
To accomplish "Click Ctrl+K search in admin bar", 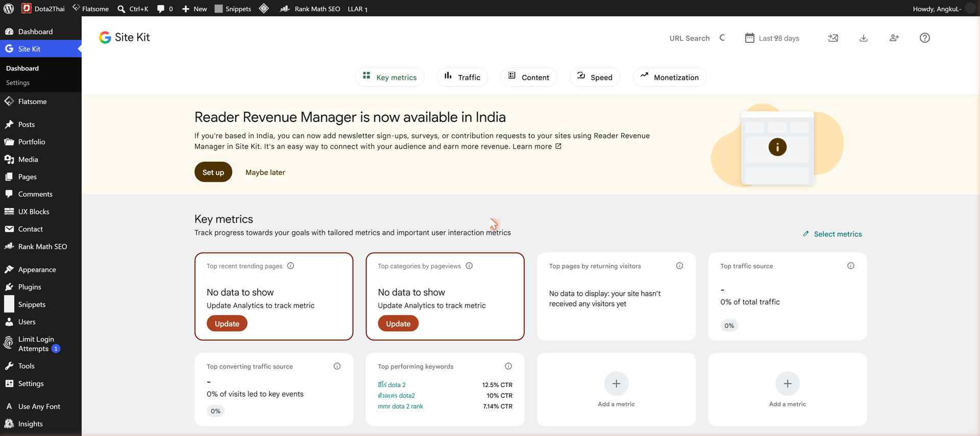I will (x=133, y=9).
